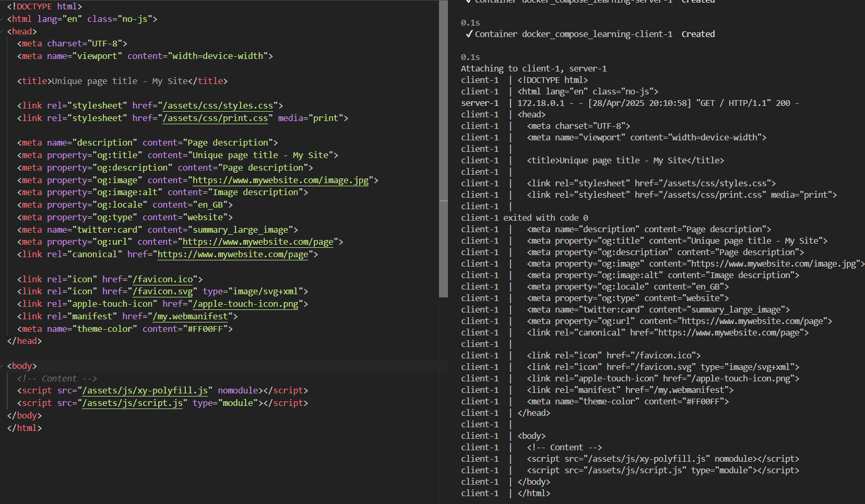The image size is (865, 504).
Task: Open the /my.webmanifest link in editor
Action: 190,317
